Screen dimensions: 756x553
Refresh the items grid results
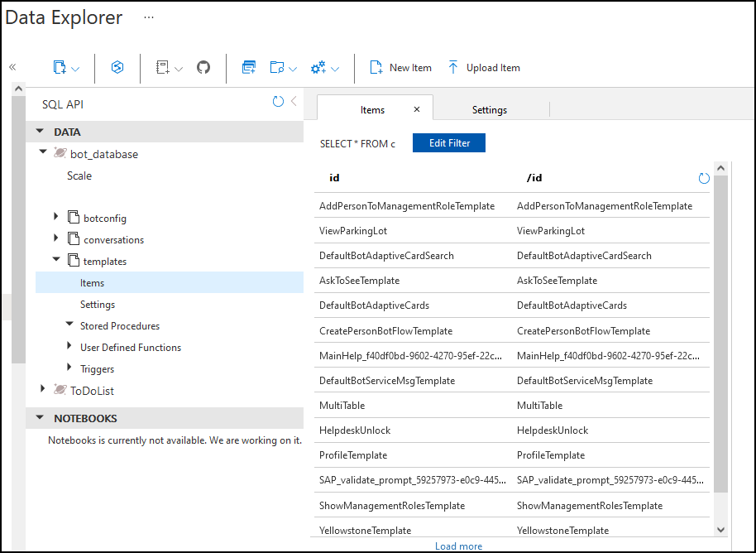(x=704, y=178)
